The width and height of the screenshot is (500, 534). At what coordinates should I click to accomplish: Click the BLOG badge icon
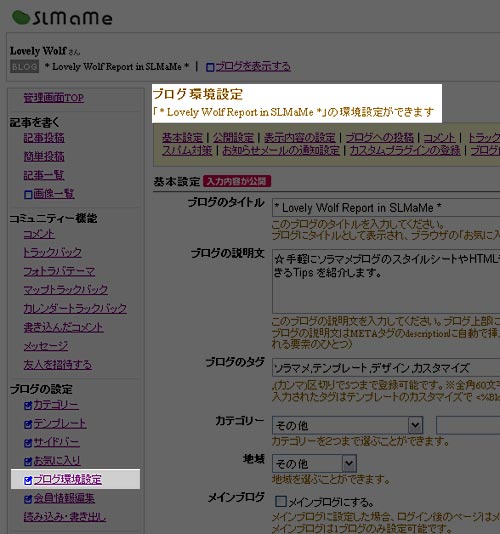(x=25, y=66)
